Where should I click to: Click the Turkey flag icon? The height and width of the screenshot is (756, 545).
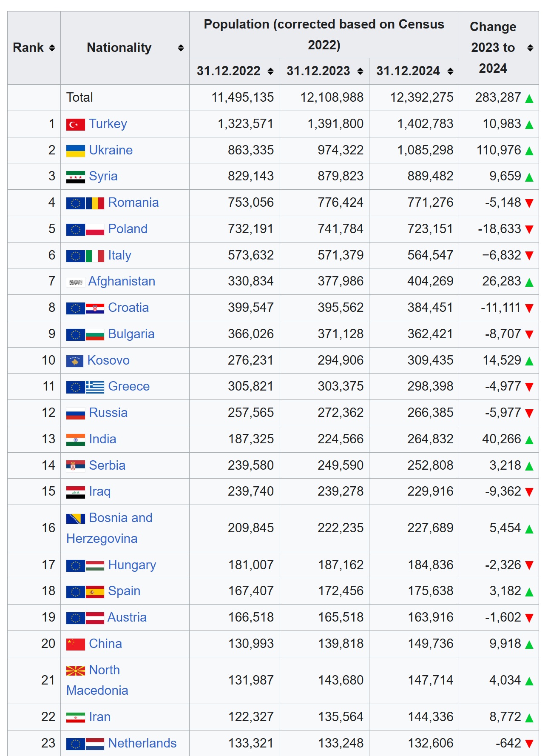[76, 125]
